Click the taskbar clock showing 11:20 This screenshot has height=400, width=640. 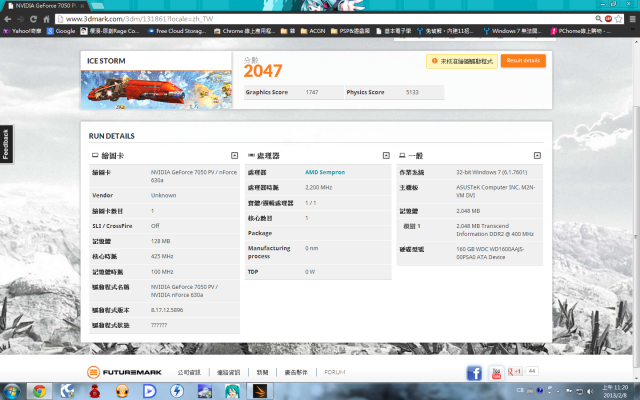[x=615, y=391]
